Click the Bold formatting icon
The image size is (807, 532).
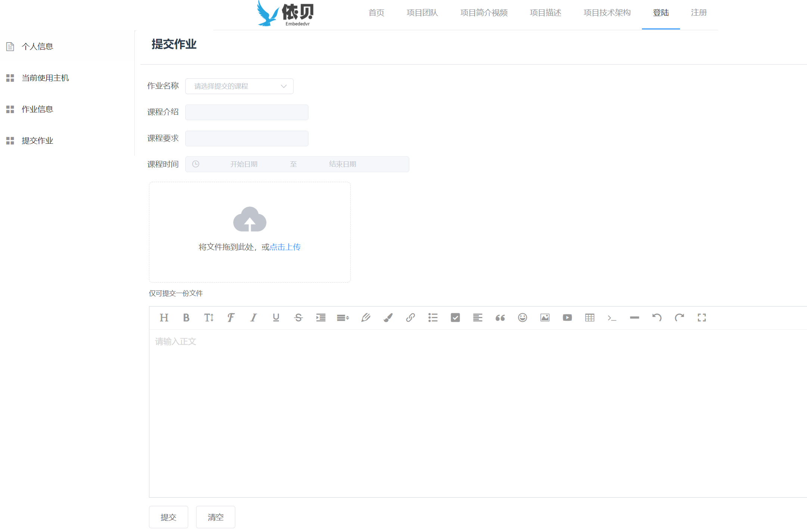pyautogui.click(x=186, y=318)
